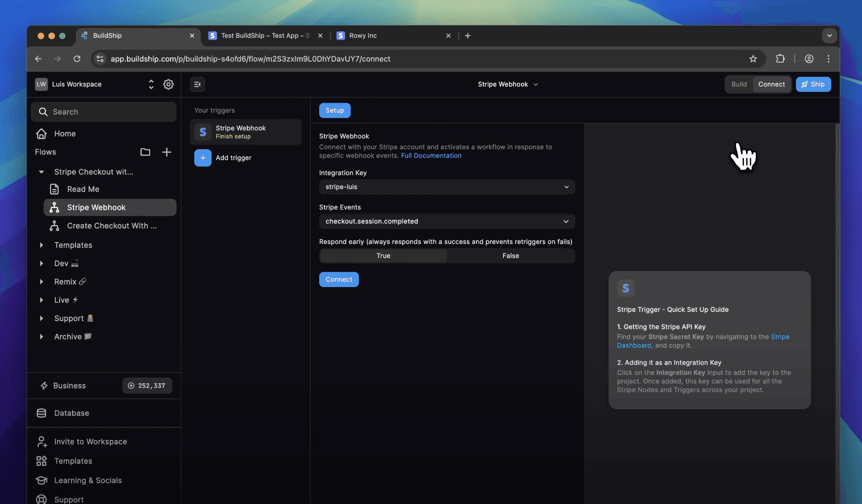Collapse the Stripe Checkout folder

[41, 172]
